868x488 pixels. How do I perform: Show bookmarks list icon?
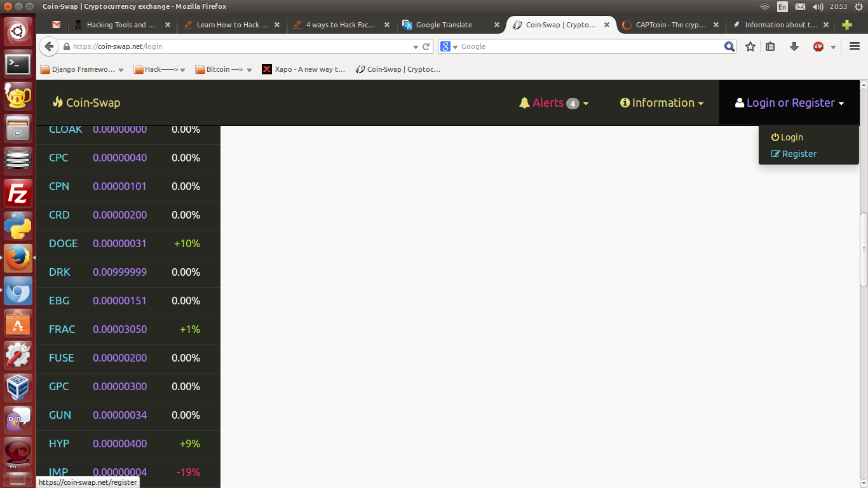pyautogui.click(x=770, y=46)
